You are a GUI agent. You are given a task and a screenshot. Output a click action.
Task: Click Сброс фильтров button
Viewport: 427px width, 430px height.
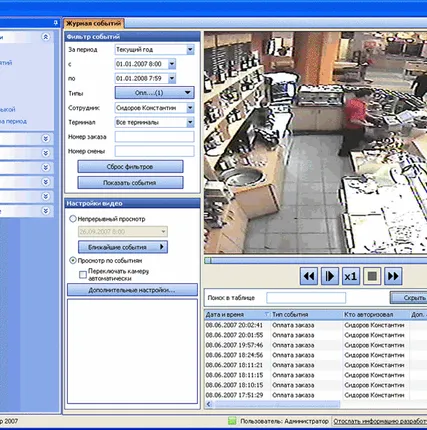(x=130, y=167)
